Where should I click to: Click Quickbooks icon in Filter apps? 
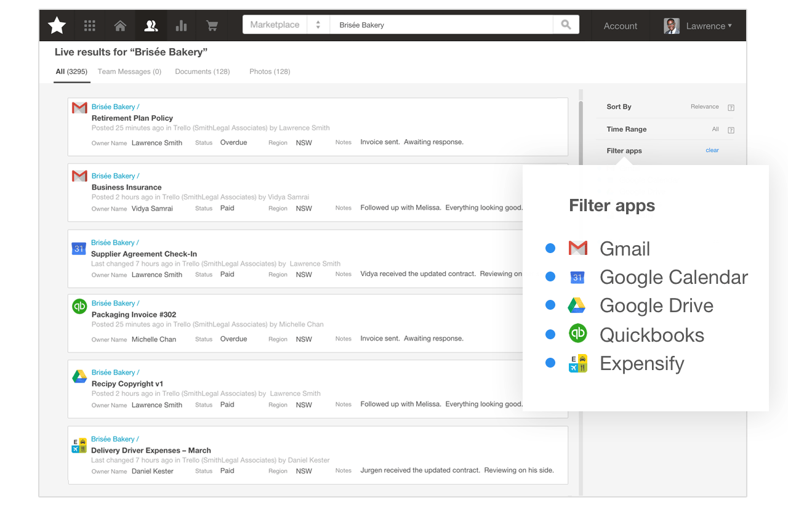578,334
